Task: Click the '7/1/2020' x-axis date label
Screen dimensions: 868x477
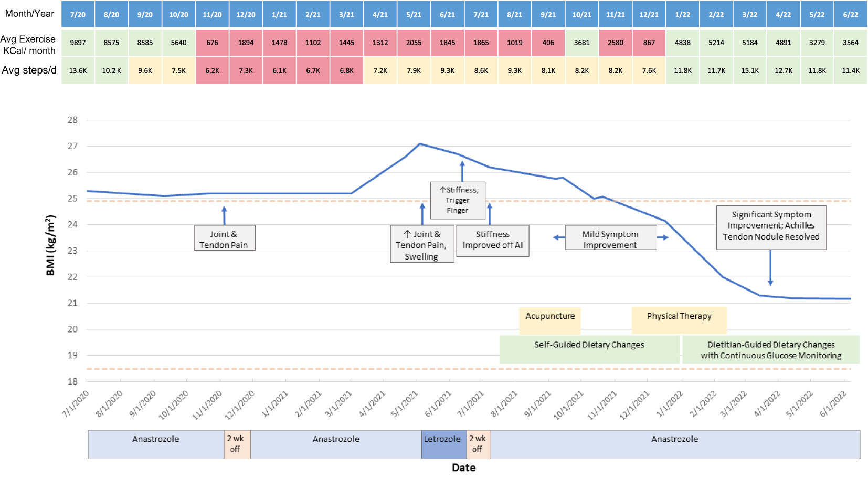Action: [x=76, y=405]
